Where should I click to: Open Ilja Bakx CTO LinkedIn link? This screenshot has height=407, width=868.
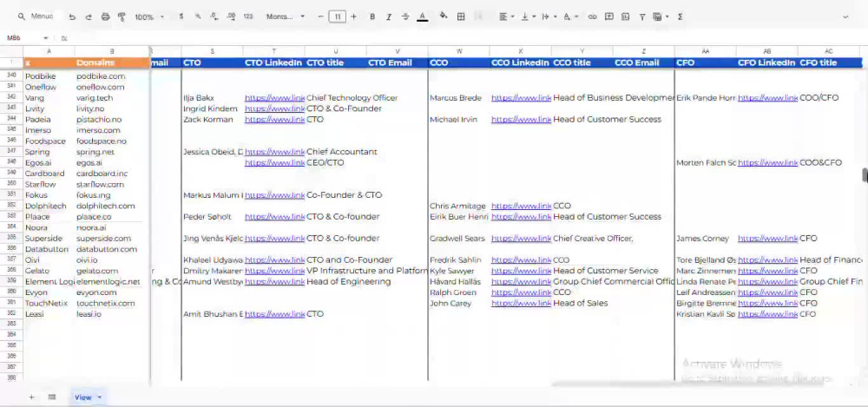pyautogui.click(x=274, y=98)
